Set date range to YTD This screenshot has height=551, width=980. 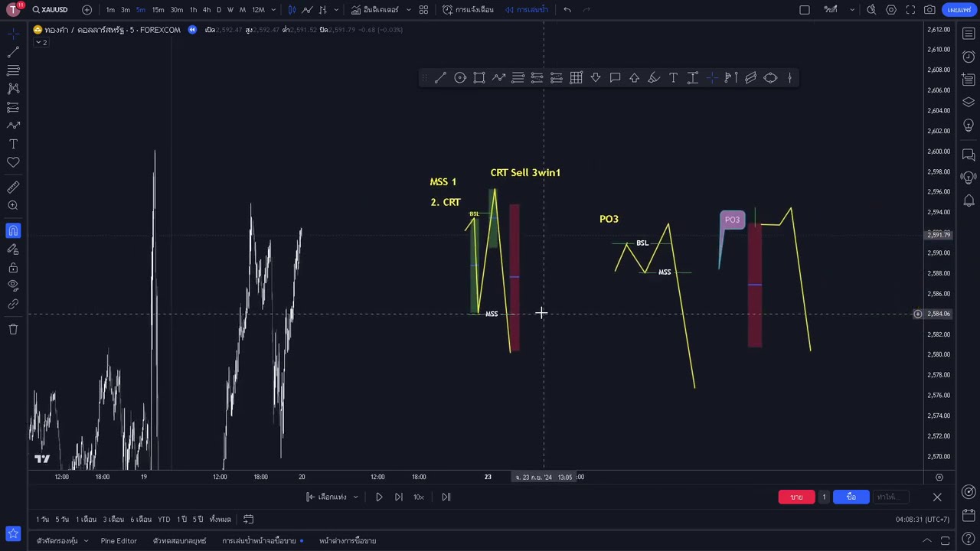(x=164, y=520)
